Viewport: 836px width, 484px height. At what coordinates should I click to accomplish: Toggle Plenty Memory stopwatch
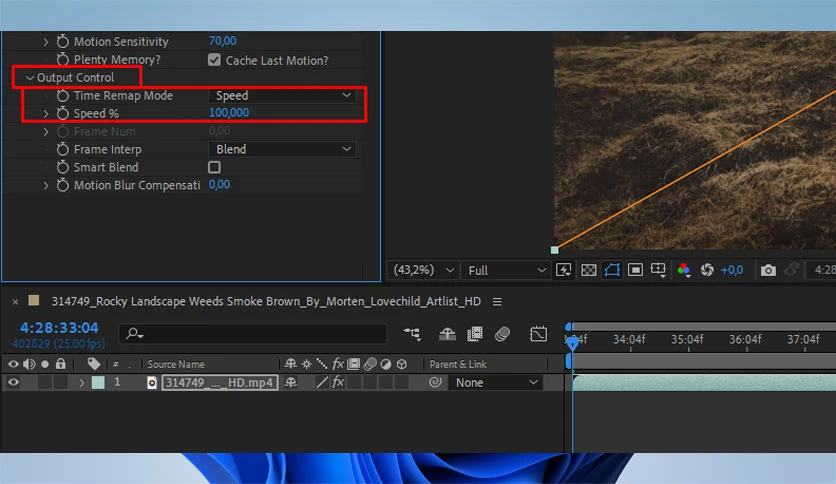[x=62, y=59]
